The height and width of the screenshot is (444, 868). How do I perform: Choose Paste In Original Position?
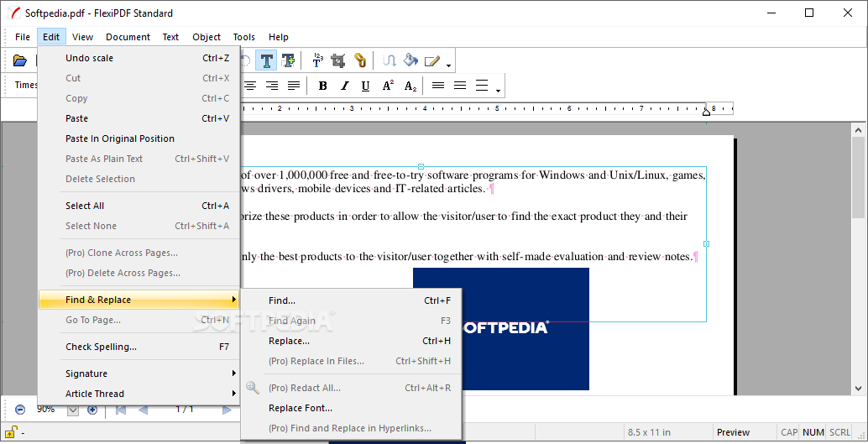point(139,138)
